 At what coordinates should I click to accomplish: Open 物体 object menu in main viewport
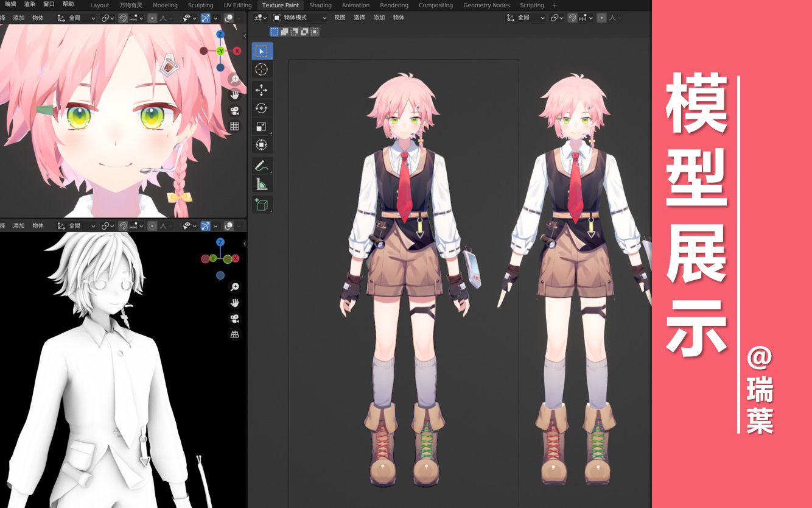[399, 18]
